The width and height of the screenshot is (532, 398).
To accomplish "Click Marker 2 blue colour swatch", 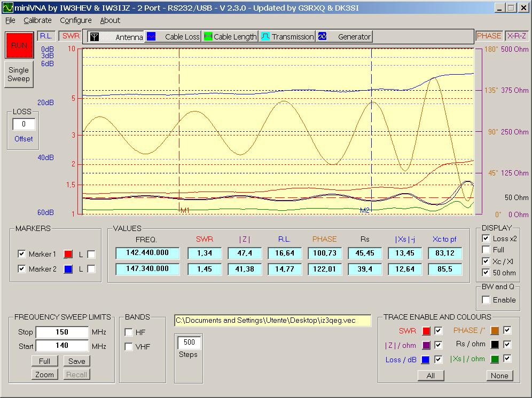I will pos(68,269).
